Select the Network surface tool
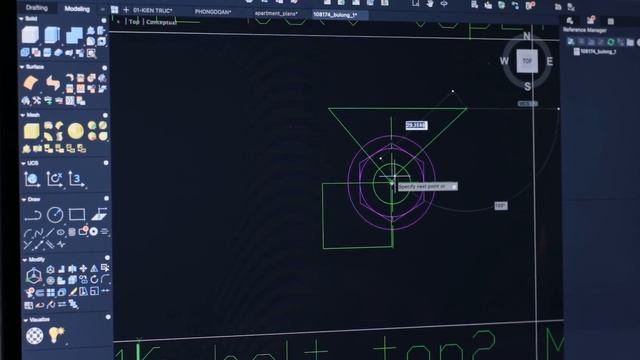 tap(31, 83)
